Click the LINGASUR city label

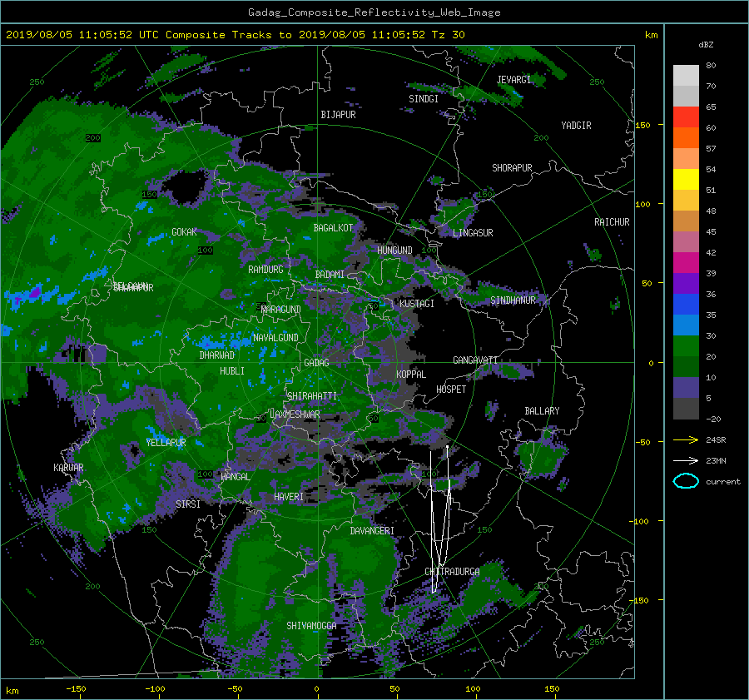[x=473, y=233]
